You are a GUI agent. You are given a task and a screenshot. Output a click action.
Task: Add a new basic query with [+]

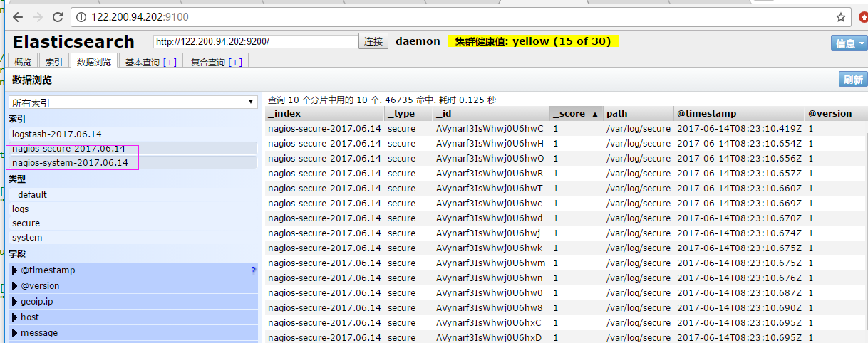pos(170,62)
